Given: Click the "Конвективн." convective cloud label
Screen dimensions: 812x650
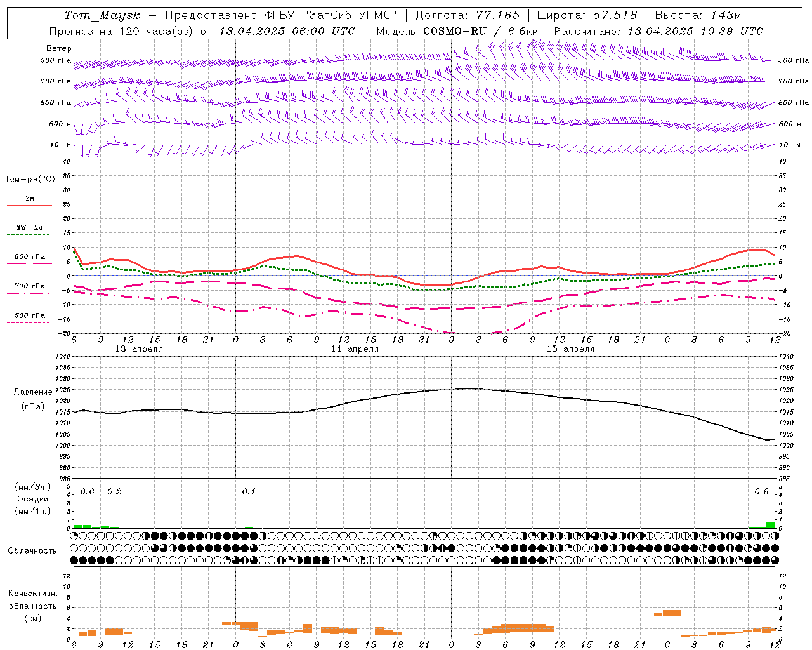Looking at the screenshot, I should 32,594.
